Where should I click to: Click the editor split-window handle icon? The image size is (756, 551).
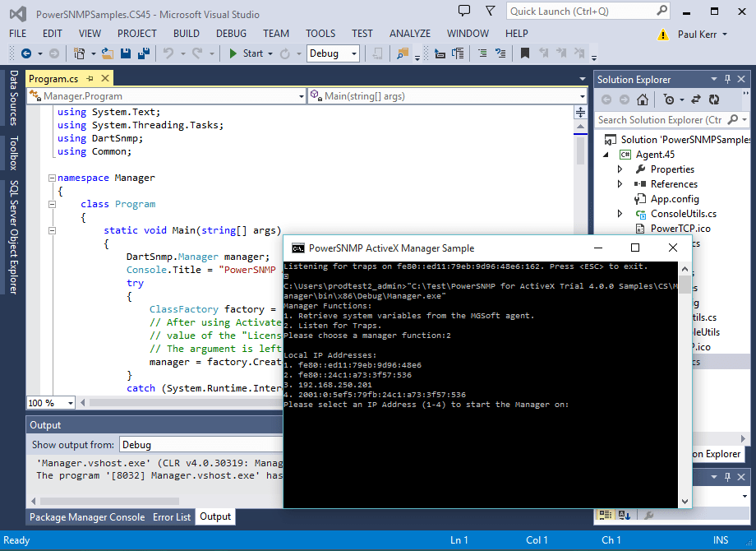pyautogui.click(x=580, y=113)
